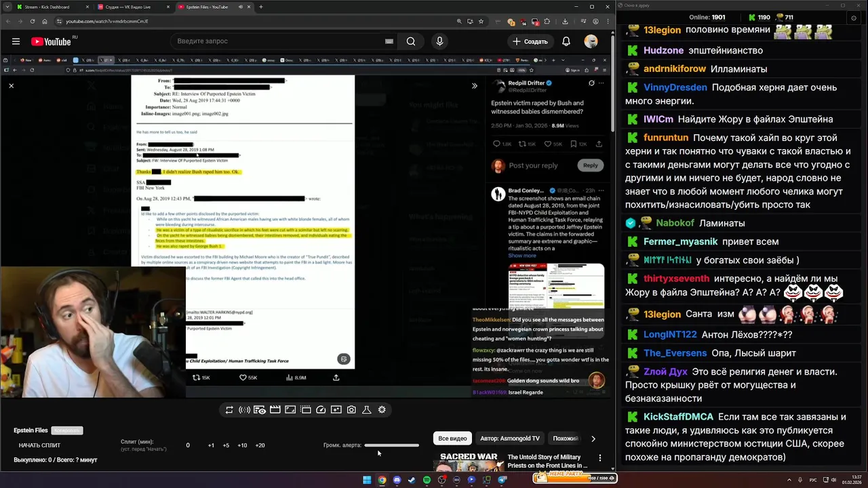Open the YouTube account avatar menu

pos(591,41)
